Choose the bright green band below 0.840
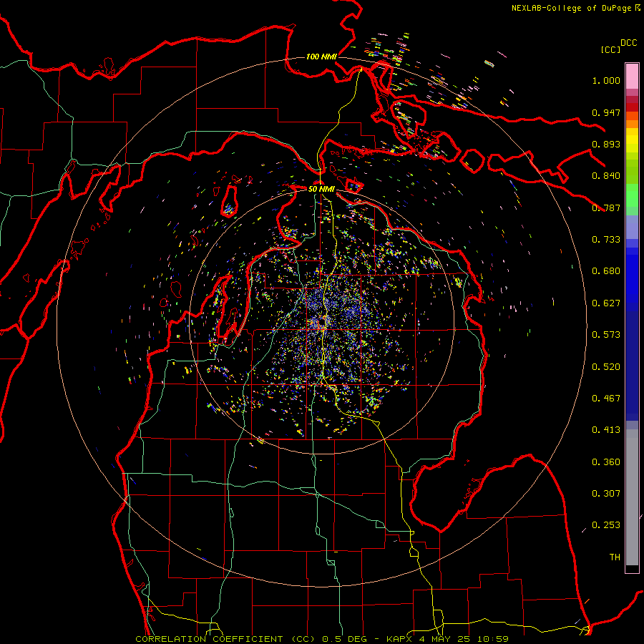Screen dimensions: 644x644 tap(632, 195)
